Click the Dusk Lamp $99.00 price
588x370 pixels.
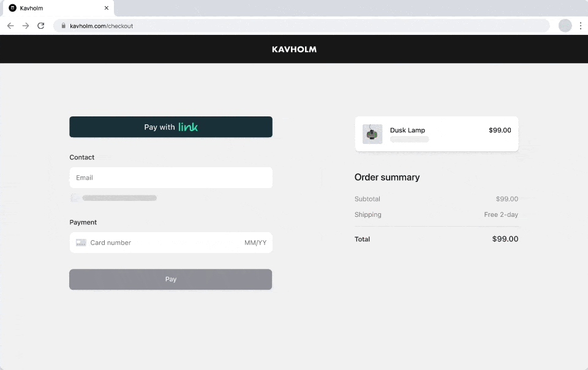tap(500, 130)
